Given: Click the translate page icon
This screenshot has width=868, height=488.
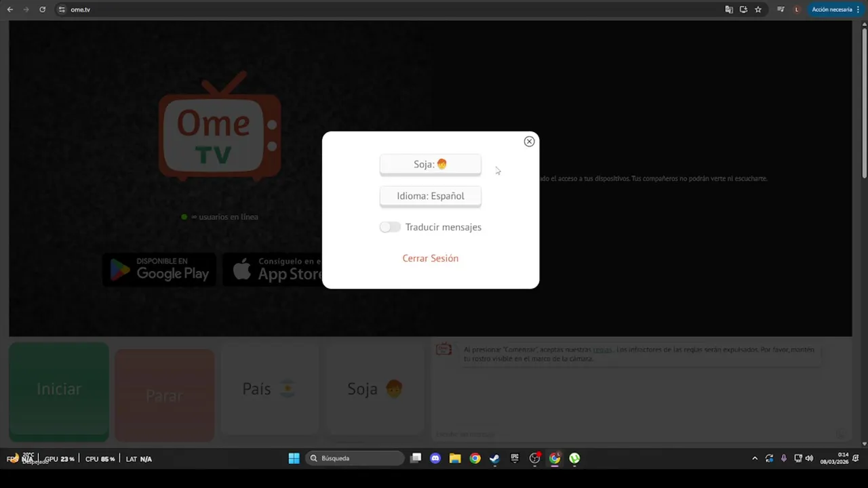Looking at the screenshot, I should [x=729, y=9].
